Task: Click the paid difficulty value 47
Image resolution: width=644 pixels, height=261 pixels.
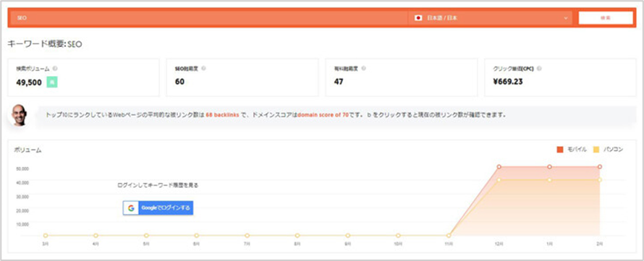Action: pyautogui.click(x=339, y=82)
